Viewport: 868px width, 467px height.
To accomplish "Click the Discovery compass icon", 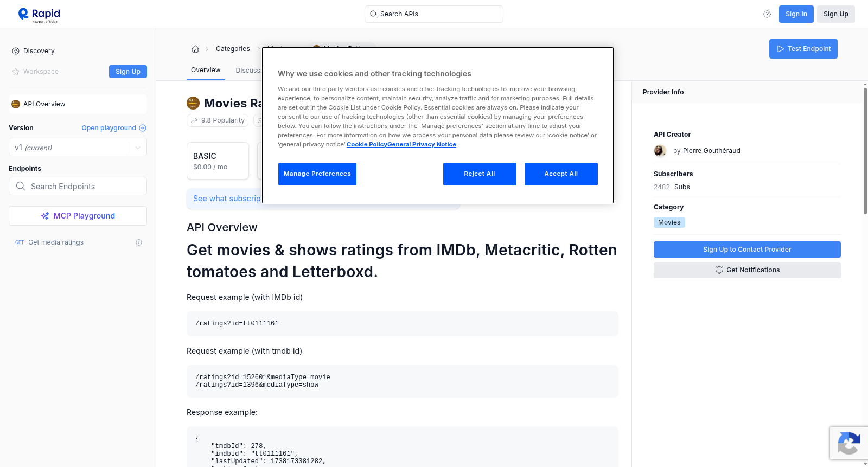I will (x=16, y=51).
